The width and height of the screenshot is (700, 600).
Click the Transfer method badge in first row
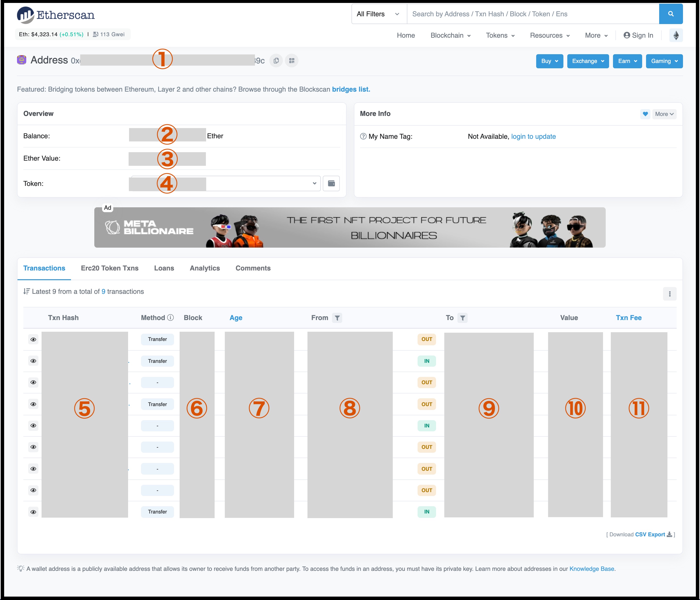157,339
